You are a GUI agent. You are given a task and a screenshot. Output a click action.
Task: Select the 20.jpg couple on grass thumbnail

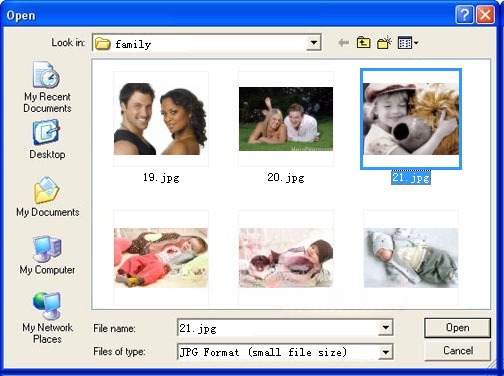pos(286,119)
